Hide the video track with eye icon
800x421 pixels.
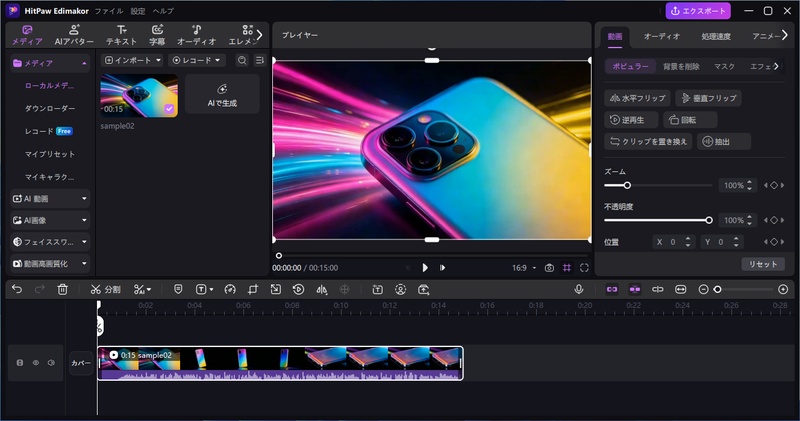point(36,363)
